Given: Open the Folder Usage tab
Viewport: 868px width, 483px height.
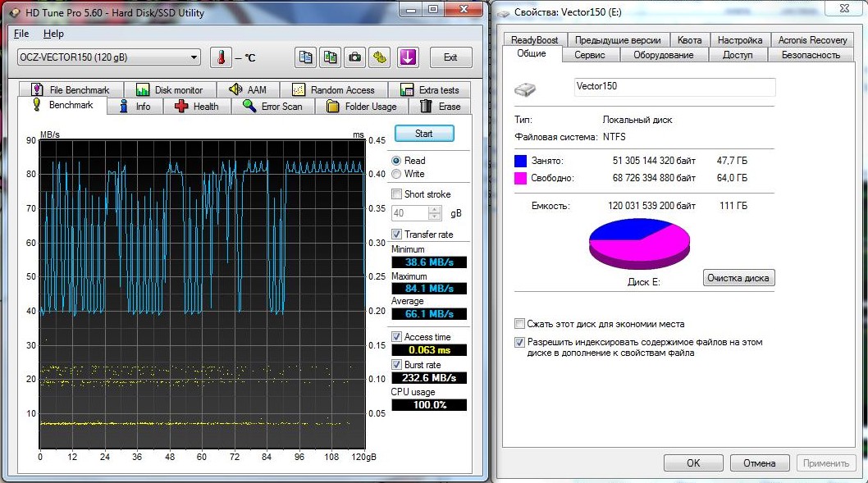Looking at the screenshot, I should 362,107.
